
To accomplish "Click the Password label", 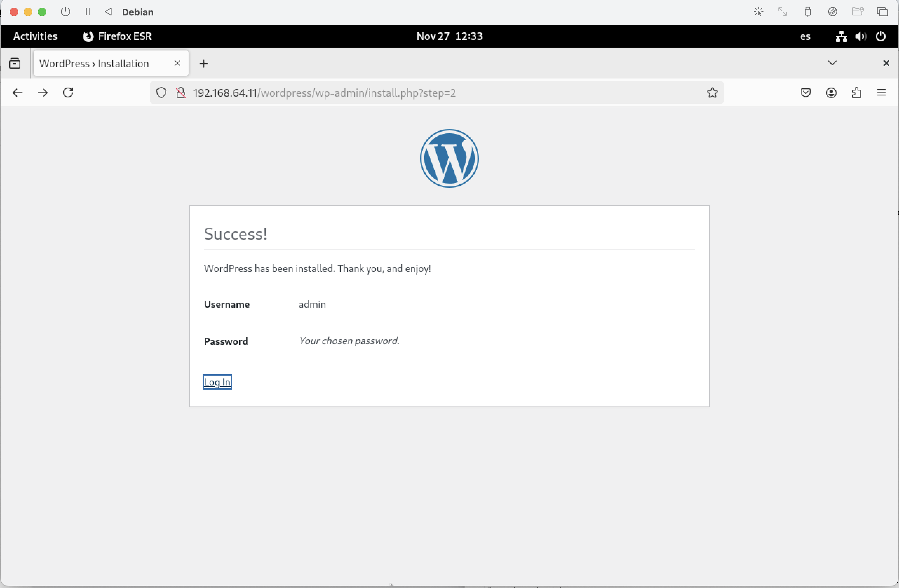I will (x=226, y=341).
